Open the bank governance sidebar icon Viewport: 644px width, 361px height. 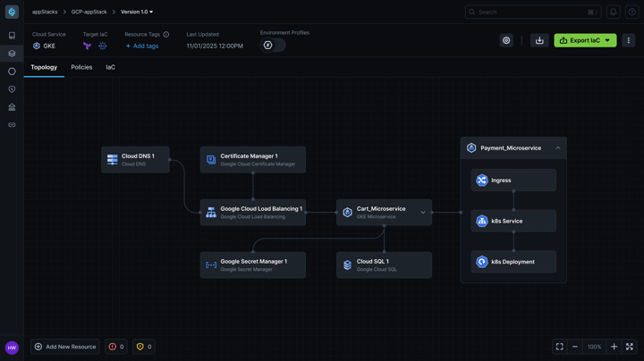(12, 107)
